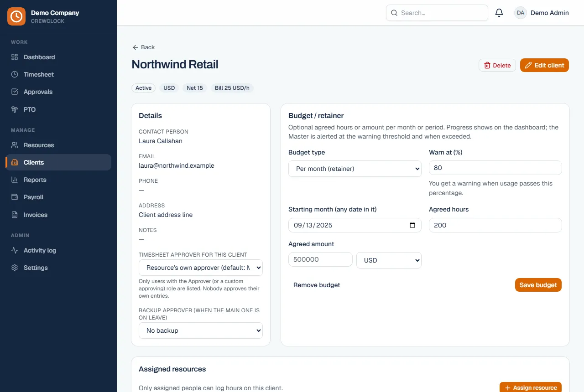The width and height of the screenshot is (584, 392).
Task: Click the Clients building icon
Action: click(15, 162)
